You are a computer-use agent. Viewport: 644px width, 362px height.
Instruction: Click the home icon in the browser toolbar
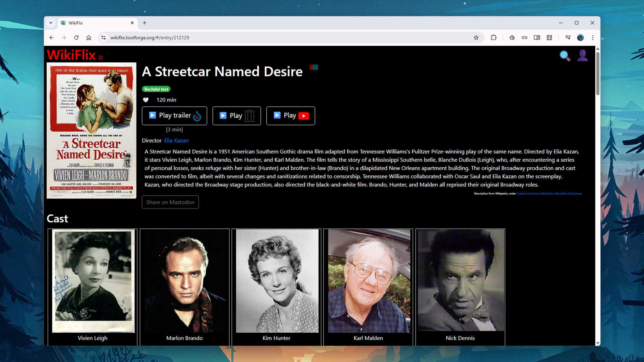pyautogui.click(x=89, y=37)
